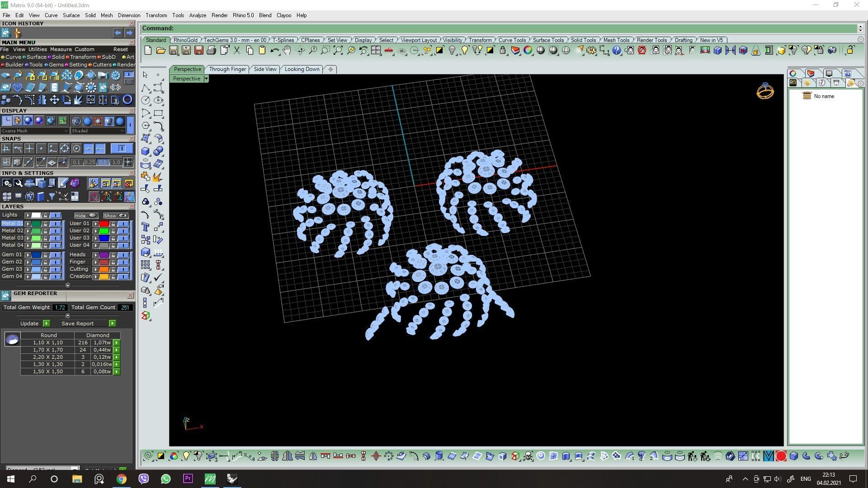Image resolution: width=868 pixels, height=488 pixels.
Task: Click the Cutting layer orange color swatch
Action: (104, 269)
